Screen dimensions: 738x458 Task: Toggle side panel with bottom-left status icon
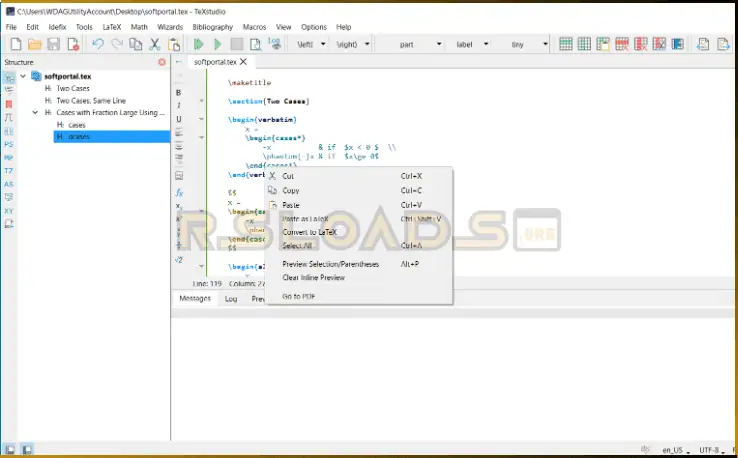9,450
